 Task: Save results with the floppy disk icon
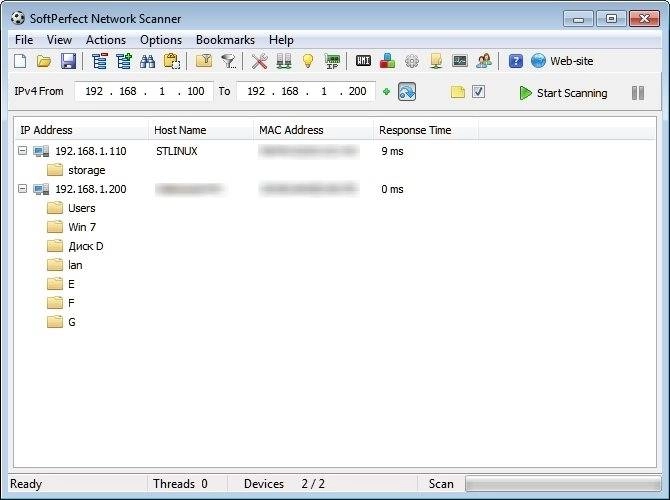tap(68, 61)
